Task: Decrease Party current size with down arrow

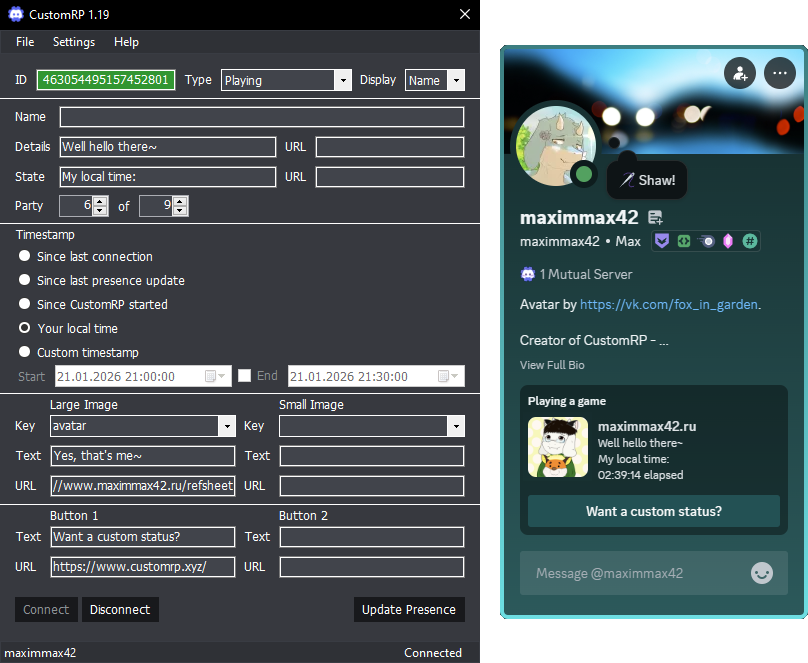Action: tap(100, 211)
